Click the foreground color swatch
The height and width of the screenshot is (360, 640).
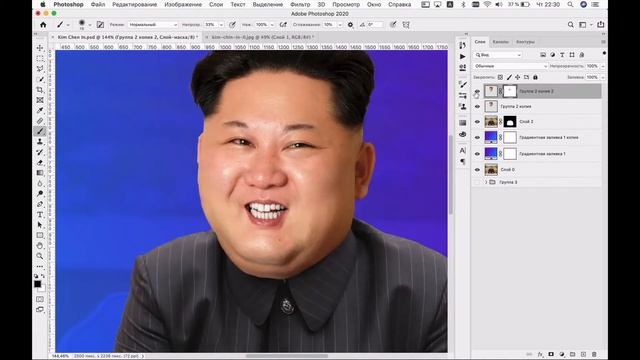38,284
